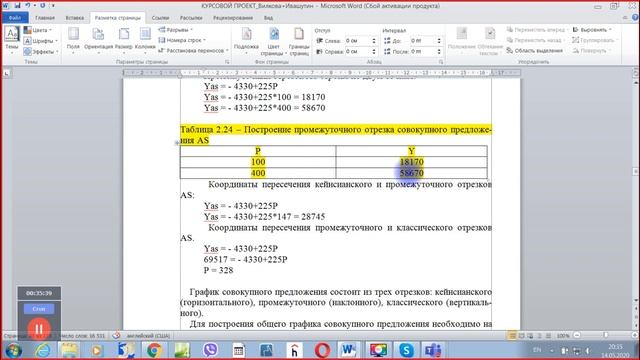Screen dimensions: 640x360
Task: Open Paragraph (Абзац) dialog launcher
Action: tap(441, 62)
